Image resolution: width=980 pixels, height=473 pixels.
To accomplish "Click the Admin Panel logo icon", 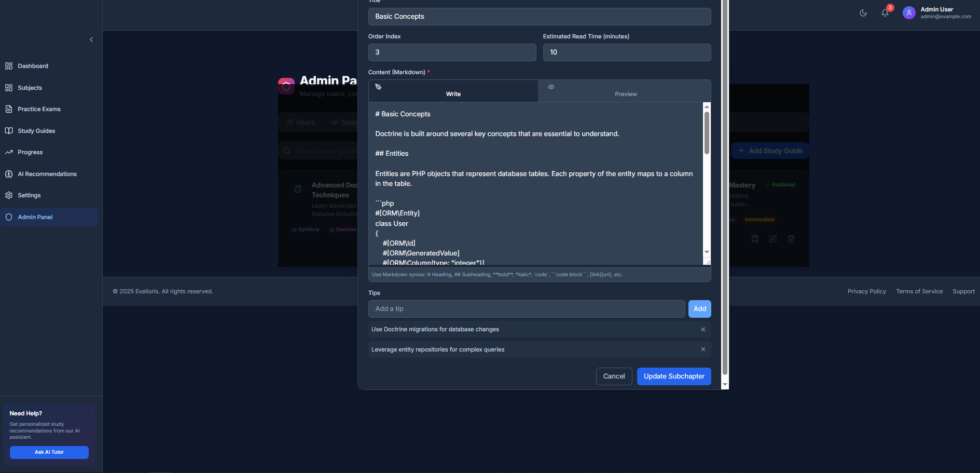I will tap(286, 86).
